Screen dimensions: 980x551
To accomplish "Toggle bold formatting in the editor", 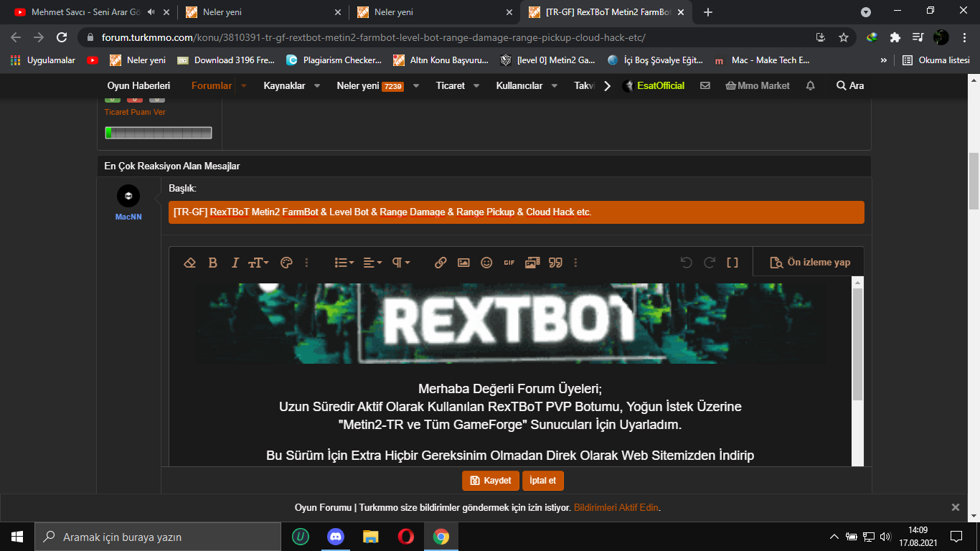I will (x=212, y=263).
